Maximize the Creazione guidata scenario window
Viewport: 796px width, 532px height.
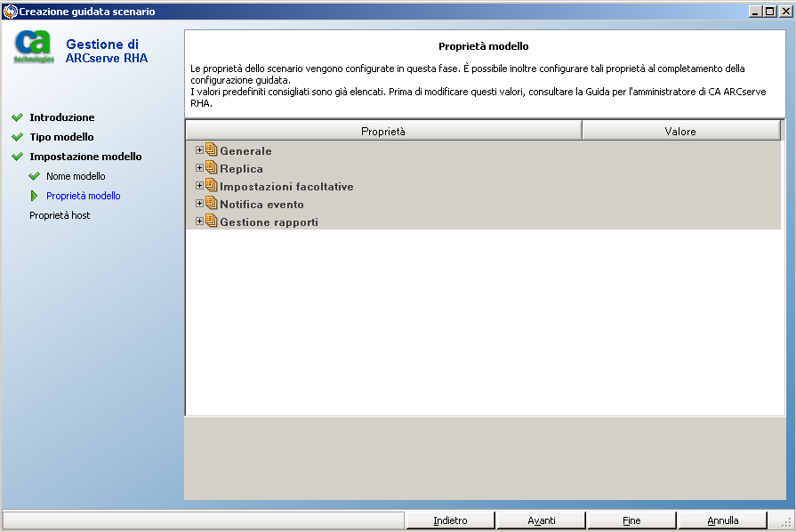coord(770,12)
